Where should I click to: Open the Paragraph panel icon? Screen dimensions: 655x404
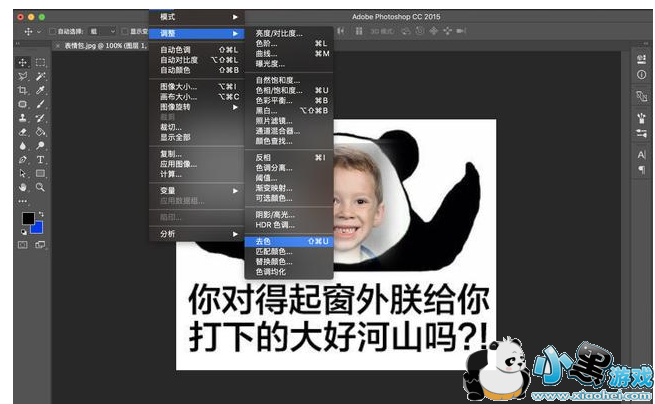coord(641,170)
